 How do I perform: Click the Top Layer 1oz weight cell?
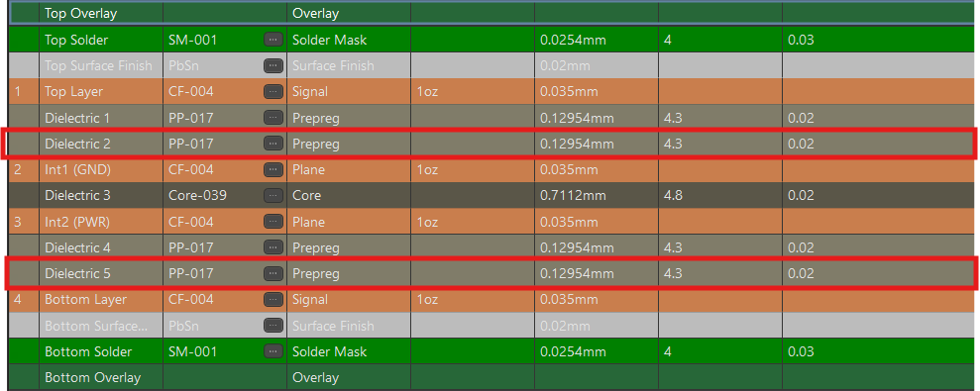click(x=473, y=92)
